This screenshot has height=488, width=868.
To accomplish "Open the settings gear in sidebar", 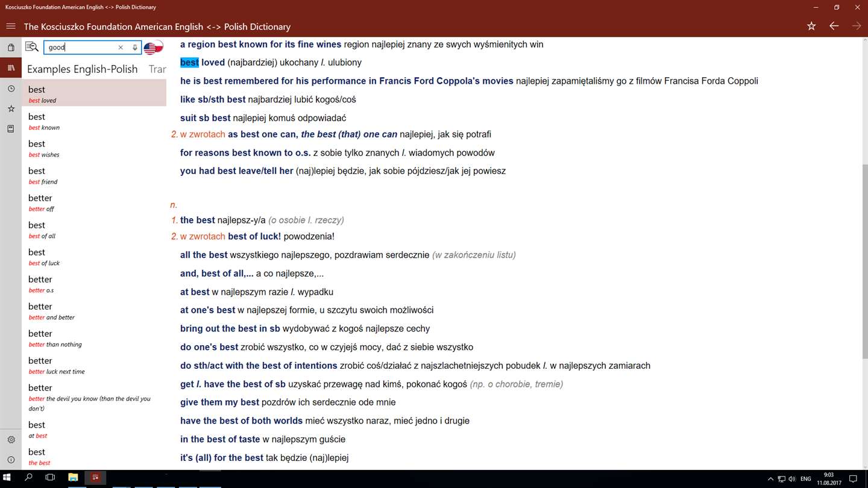I will (11, 440).
